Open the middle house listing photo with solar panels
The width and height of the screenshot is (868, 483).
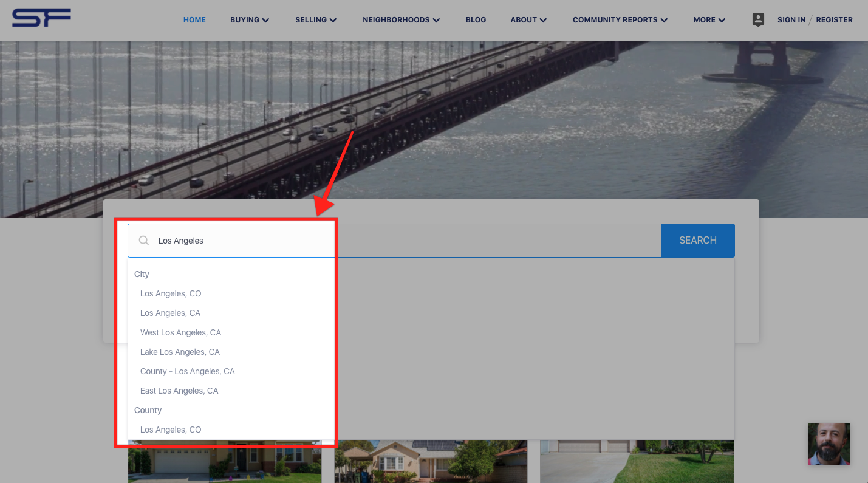click(431, 461)
